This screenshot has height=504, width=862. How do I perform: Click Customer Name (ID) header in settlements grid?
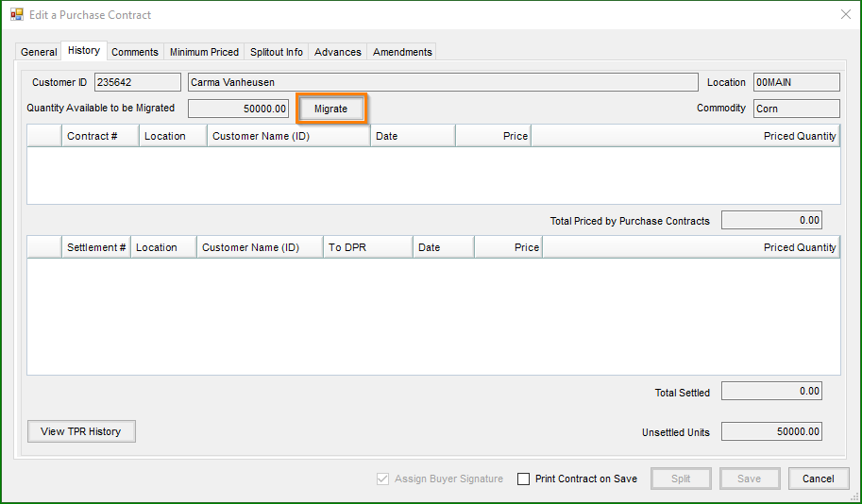tap(260, 247)
